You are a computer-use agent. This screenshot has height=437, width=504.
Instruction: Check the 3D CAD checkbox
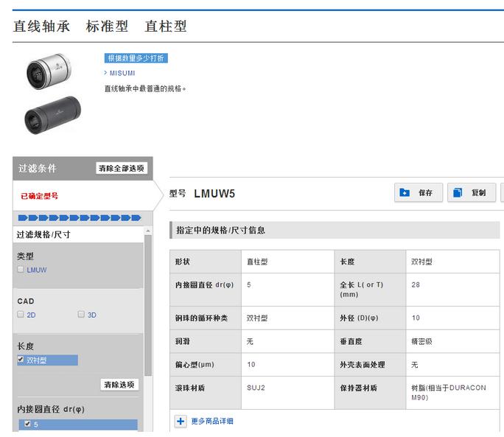82,315
